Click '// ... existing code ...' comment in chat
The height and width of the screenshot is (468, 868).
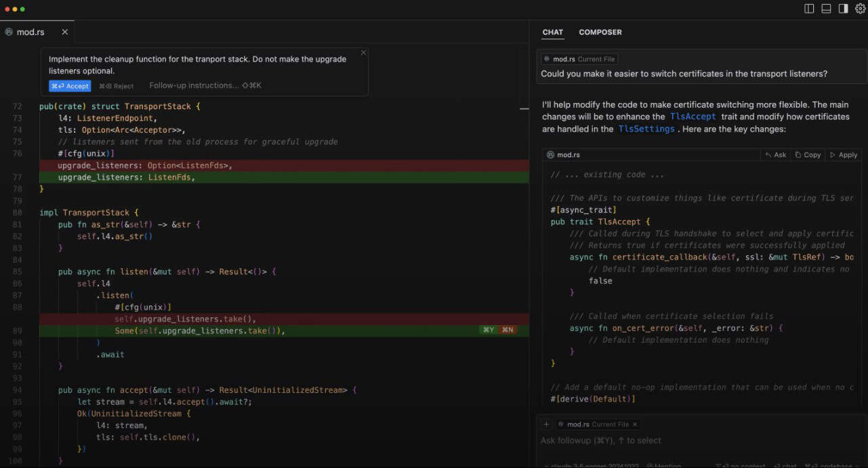(x=607, y=175)
